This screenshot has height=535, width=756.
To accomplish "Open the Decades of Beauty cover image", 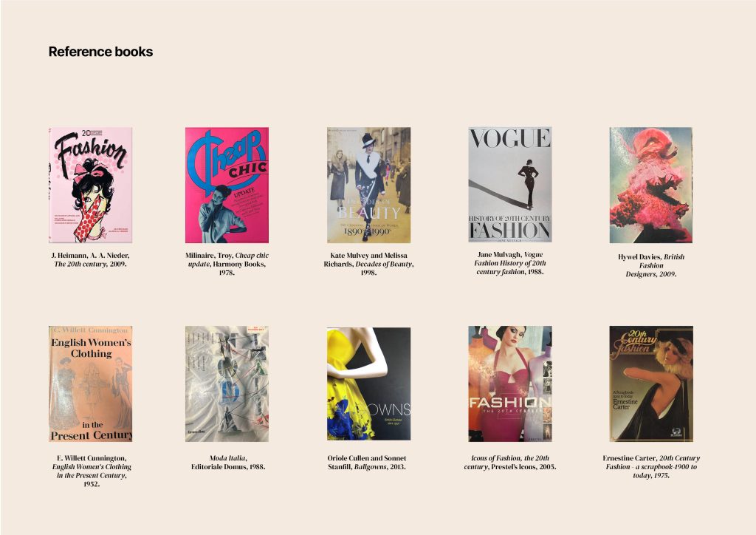I will pos(368,185).
